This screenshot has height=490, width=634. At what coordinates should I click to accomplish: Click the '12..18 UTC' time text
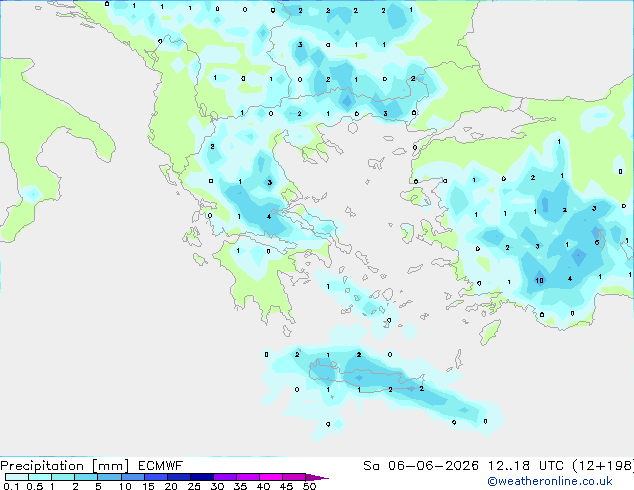tap(525, 466)
